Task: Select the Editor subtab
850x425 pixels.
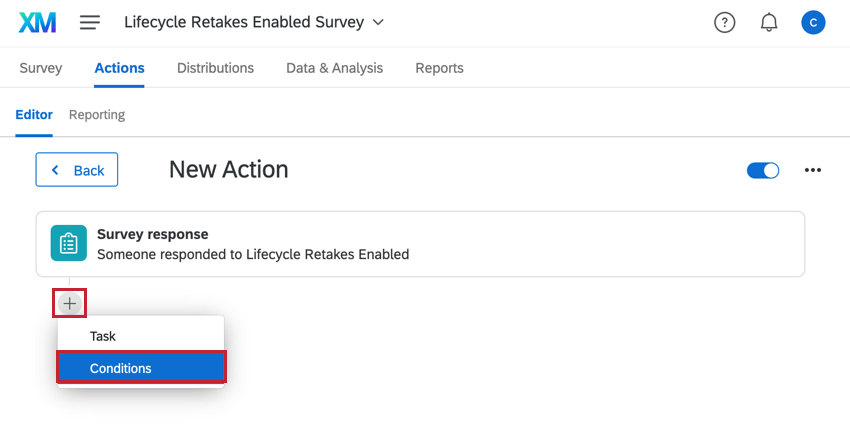Action: coord(34,115)
